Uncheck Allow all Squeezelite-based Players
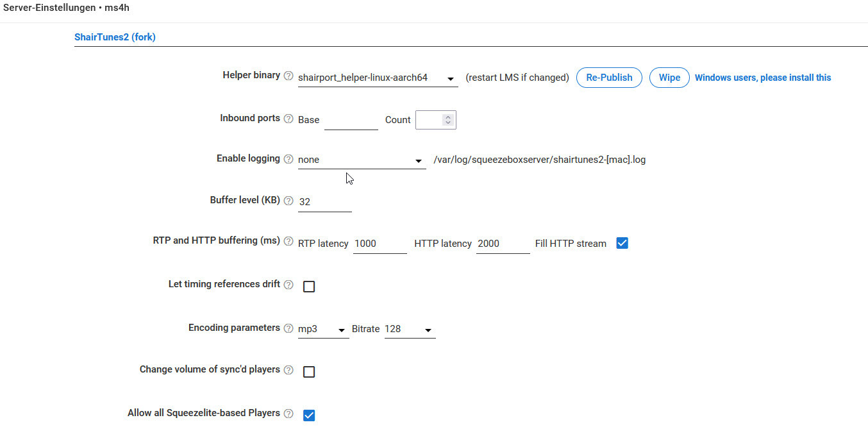This screenshot has height=436, width=868. [x=309, y=415]
